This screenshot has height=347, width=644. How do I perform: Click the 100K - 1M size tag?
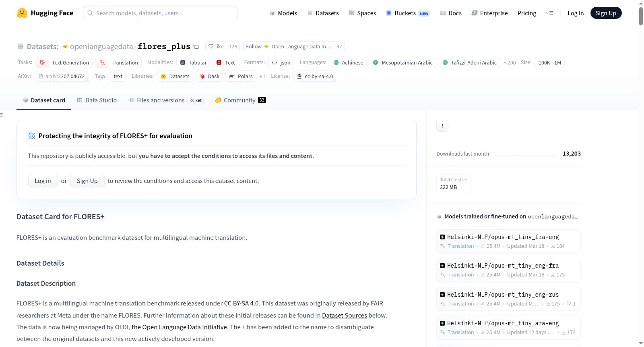click(x=550, y=62)
